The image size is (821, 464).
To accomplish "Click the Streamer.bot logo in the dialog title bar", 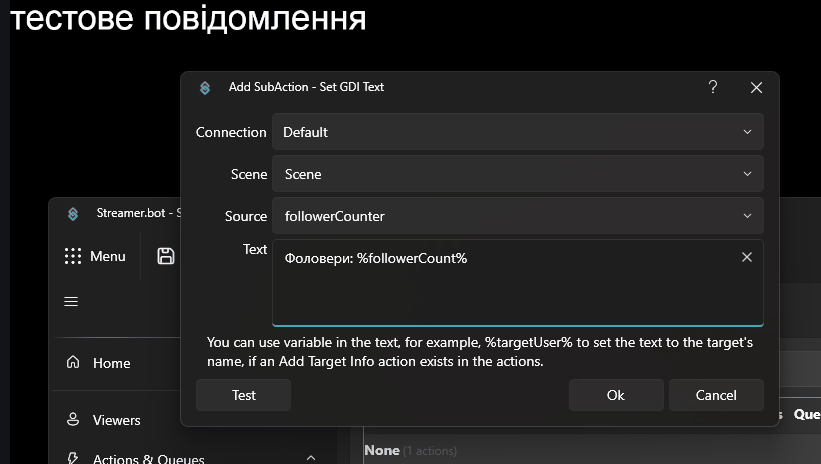I will tap(205, 87).
